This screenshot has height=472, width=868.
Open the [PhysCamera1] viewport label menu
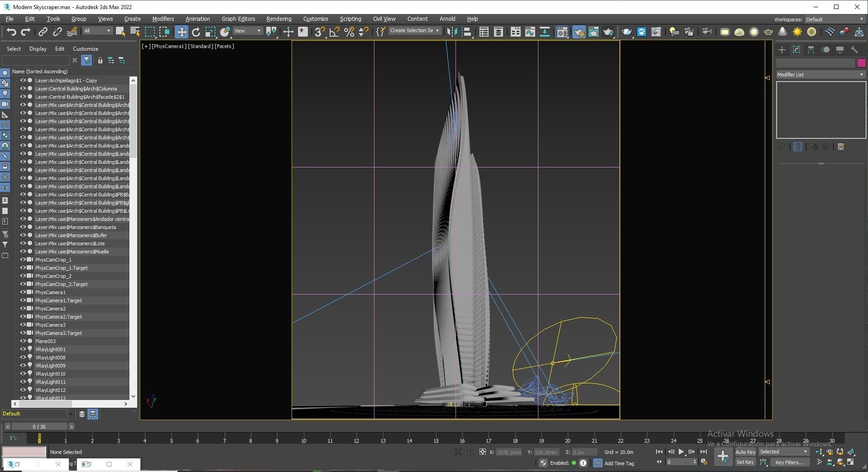click(x=169, y=46)
